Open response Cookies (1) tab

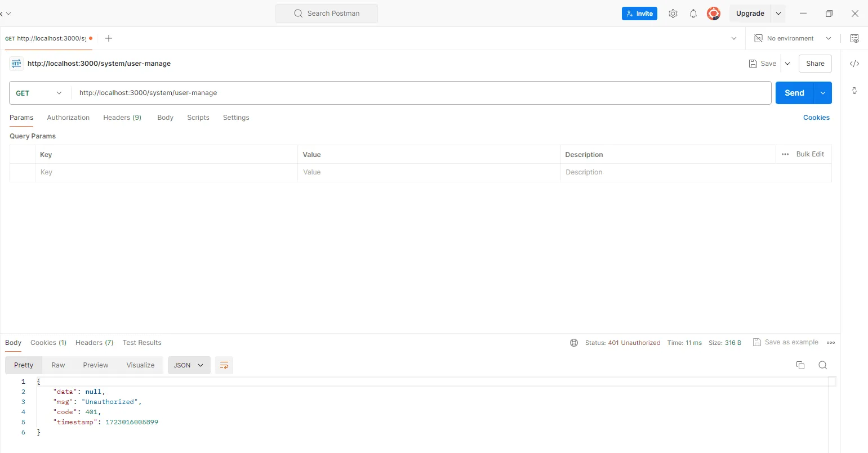48,343
